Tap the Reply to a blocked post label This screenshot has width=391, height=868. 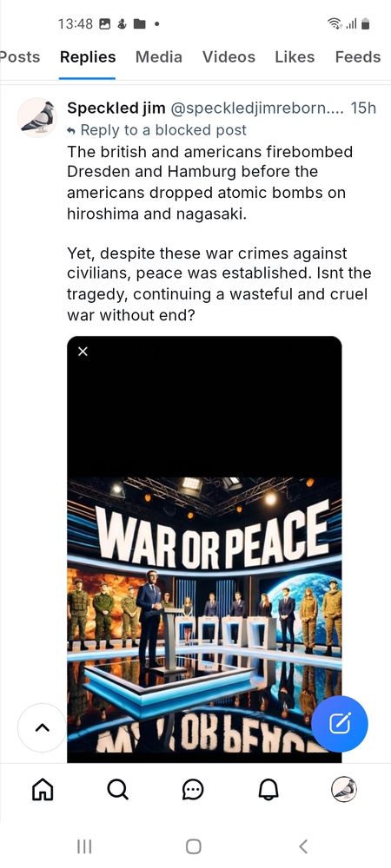tap(156, 130)
